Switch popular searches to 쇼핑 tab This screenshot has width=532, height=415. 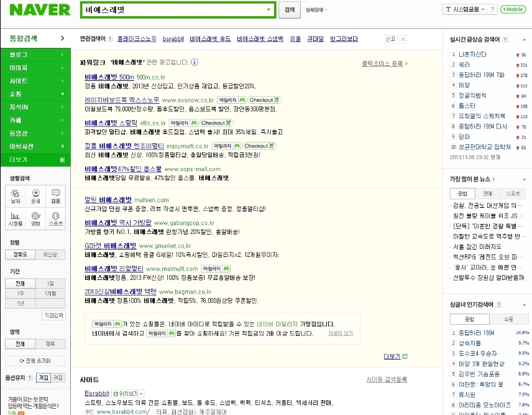[x=508, y=319]
